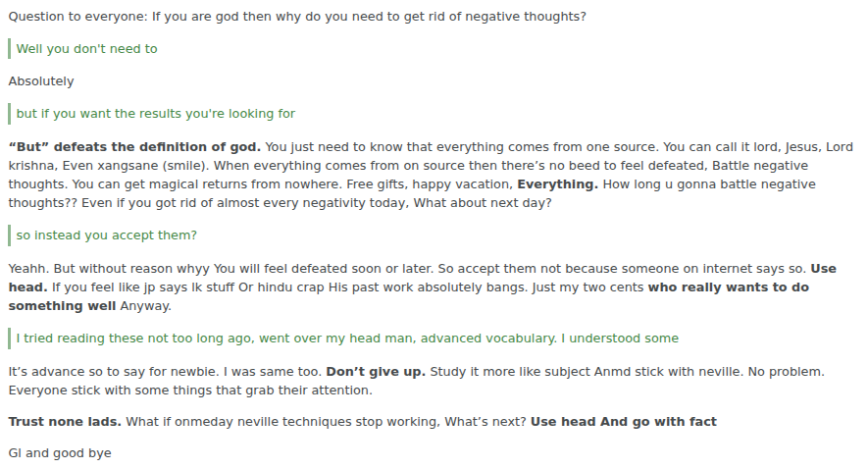Select the quote about results you're looking for
The image size is (868, 469).
(155, 114)
